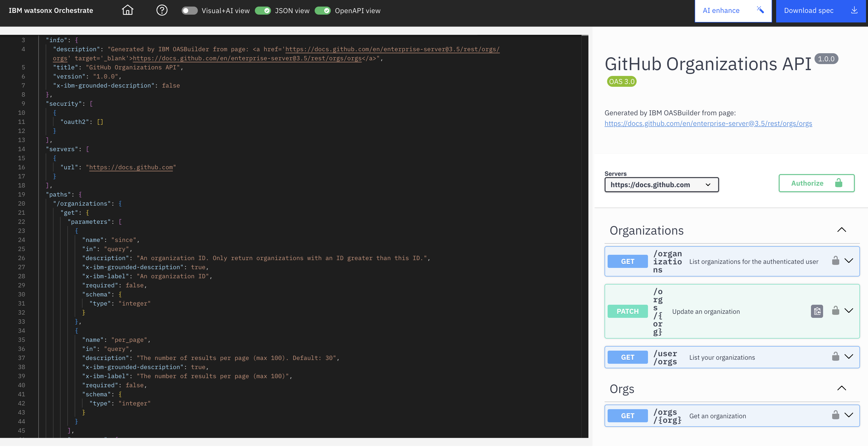Click lock icon on Get an organization row
This screenshot has height=447, width=868.
[x=835, y=415]
